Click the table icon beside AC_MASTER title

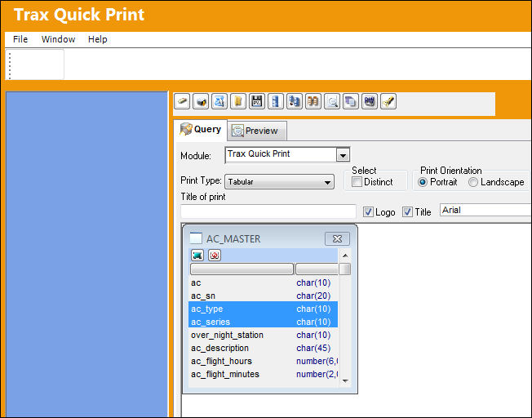[196, 238]
